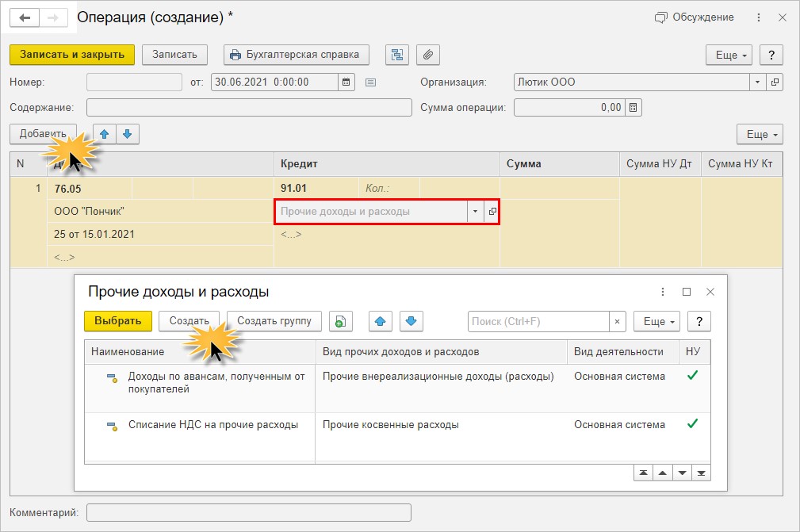The width and height of the screenshot is (800, 532).
Task: Expand the dialog's Еще menu
Action: tap(656, 322)
